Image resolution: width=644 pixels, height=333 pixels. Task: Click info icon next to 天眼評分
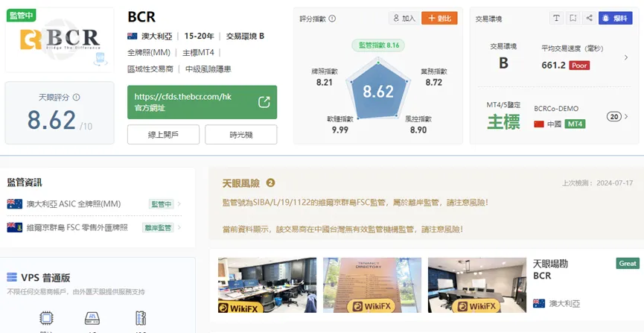point(76,98)
